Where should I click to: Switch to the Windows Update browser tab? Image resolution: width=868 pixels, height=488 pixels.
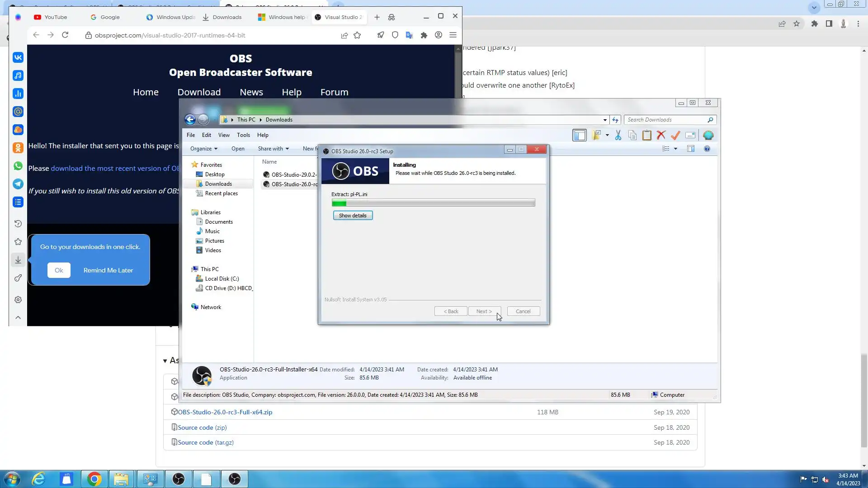tap(170, 17)
